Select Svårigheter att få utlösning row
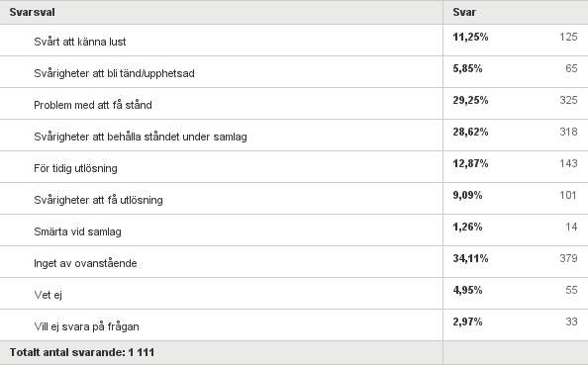 tap(294, 199)
